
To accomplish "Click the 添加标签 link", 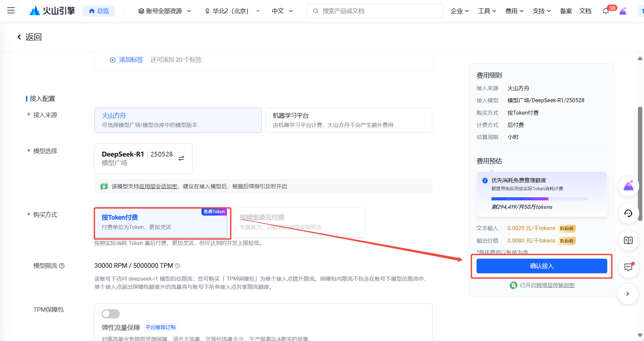I will [x=131, y=60].
